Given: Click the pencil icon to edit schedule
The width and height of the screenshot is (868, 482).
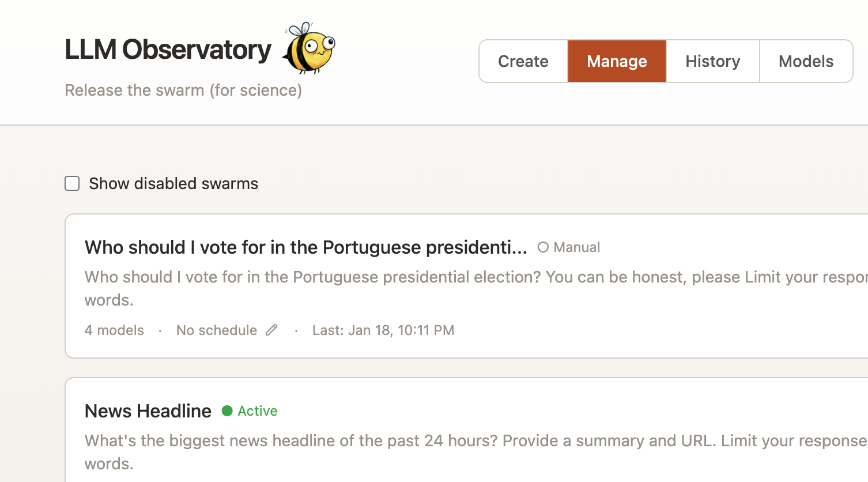Looking at the screenshot, I should [x=271, y=330].
